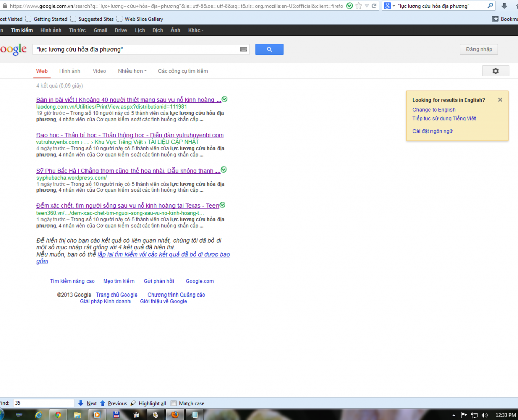The image size is (518, 420).
Task: Click Tiếp tục sử dụng Tiếng Việt
Action: (444, 118)
